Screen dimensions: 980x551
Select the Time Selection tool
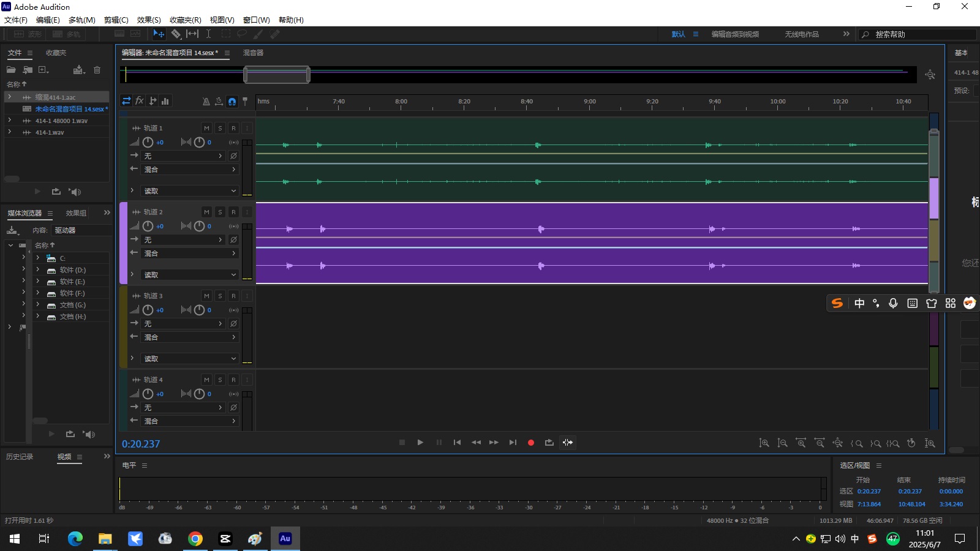(208, 34)
